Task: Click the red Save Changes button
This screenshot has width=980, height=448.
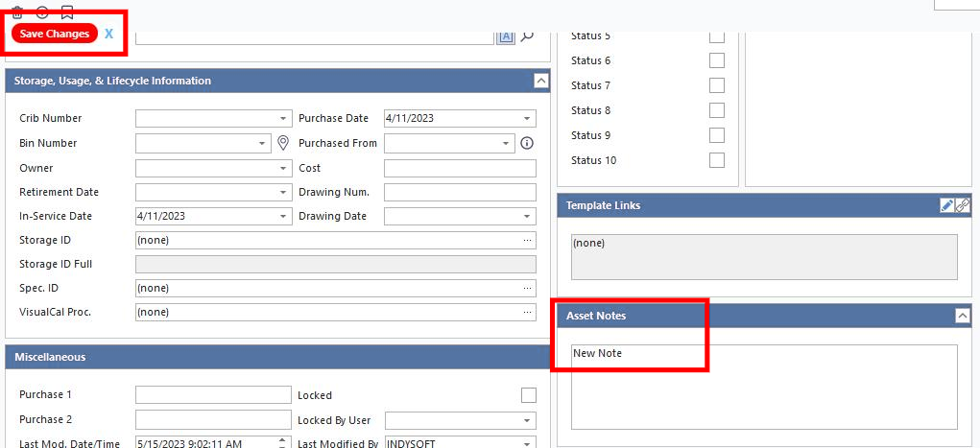Action: click(55, 34)
